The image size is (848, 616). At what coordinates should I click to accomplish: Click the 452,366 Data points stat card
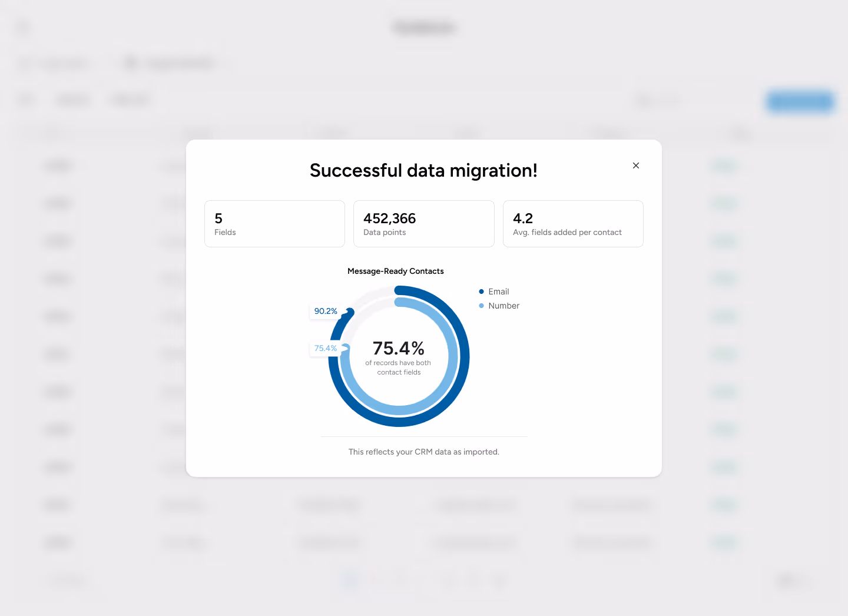pos(423,224)
